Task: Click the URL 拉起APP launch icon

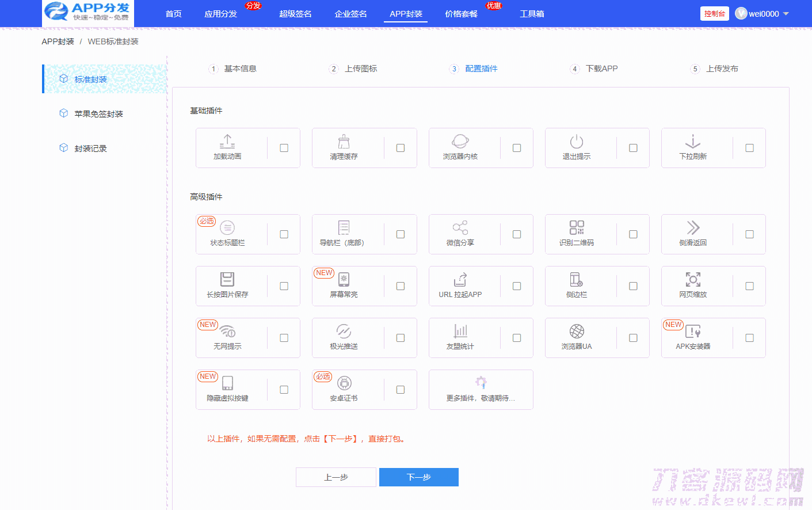Action: point(460,280)
